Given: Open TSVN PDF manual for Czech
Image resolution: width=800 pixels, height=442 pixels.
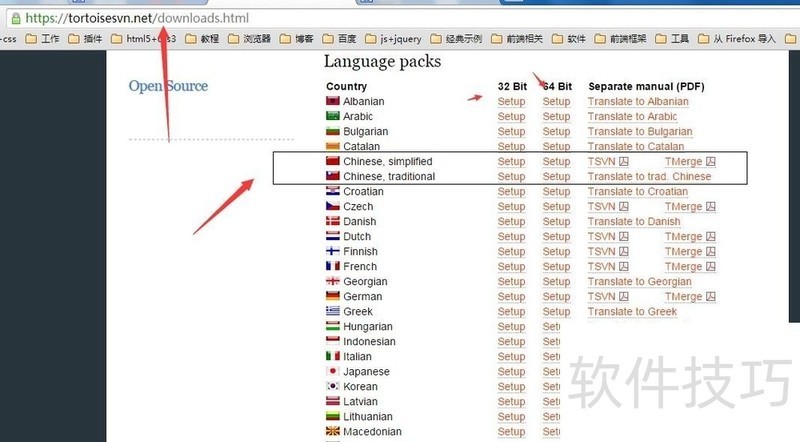Looking at the screenshot, I should tap(608, 207).
